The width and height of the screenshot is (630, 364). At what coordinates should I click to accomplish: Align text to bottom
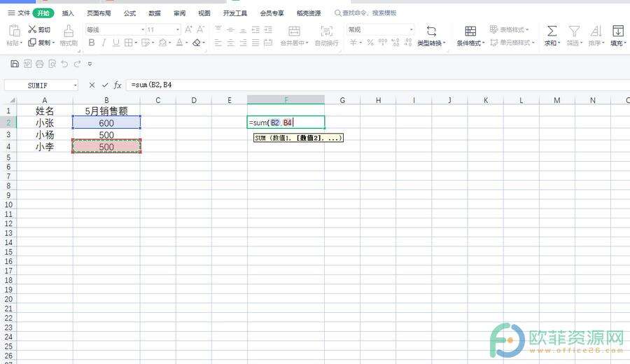coord(243,29)
